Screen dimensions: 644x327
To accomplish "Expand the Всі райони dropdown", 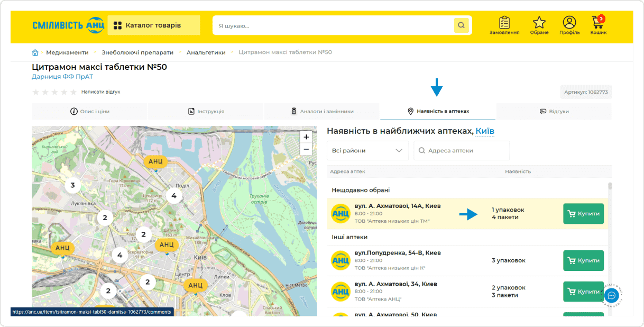I will pyautogui.click(x=367, y=150).
